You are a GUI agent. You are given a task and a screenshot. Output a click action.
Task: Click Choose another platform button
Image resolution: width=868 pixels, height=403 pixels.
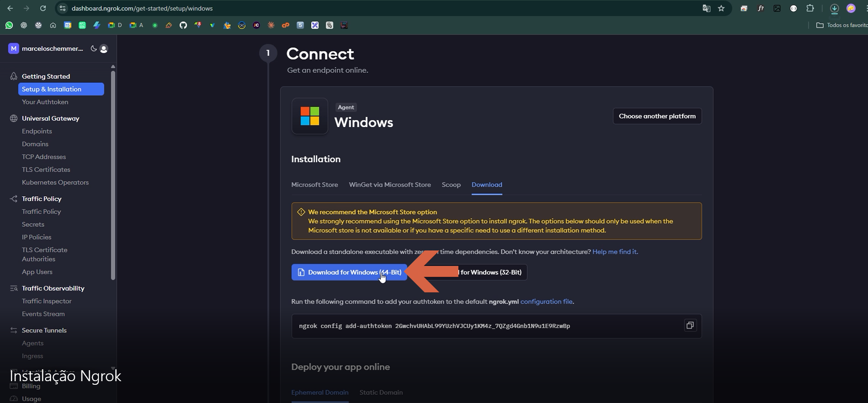pyautogui.click(x=657, y=116)
